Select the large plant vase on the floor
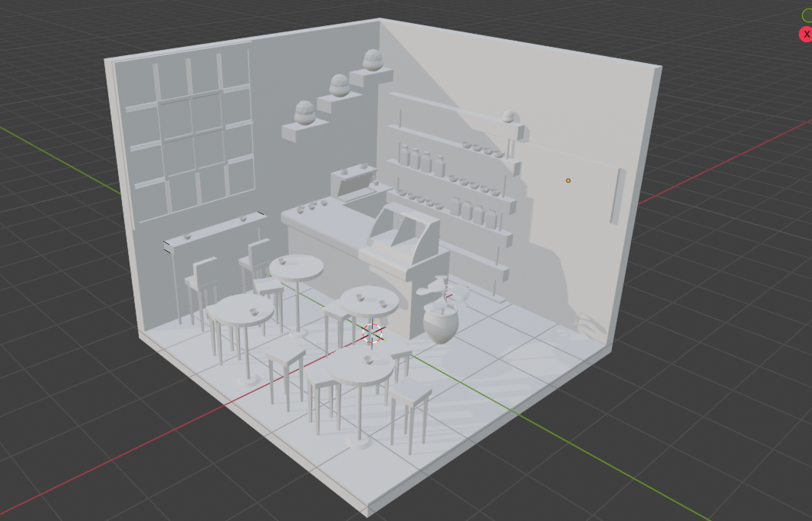 [x=441, y=324]
